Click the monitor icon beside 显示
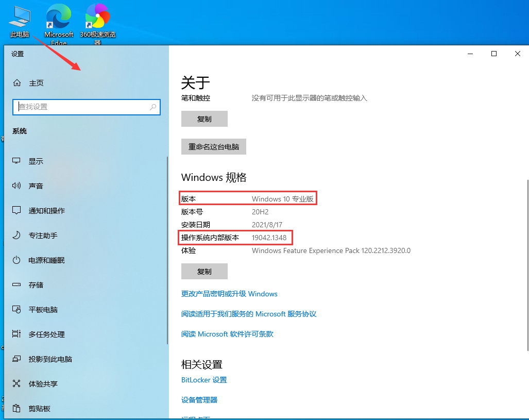The height and width of the screenshot is (420, 529). click(16, 161)
